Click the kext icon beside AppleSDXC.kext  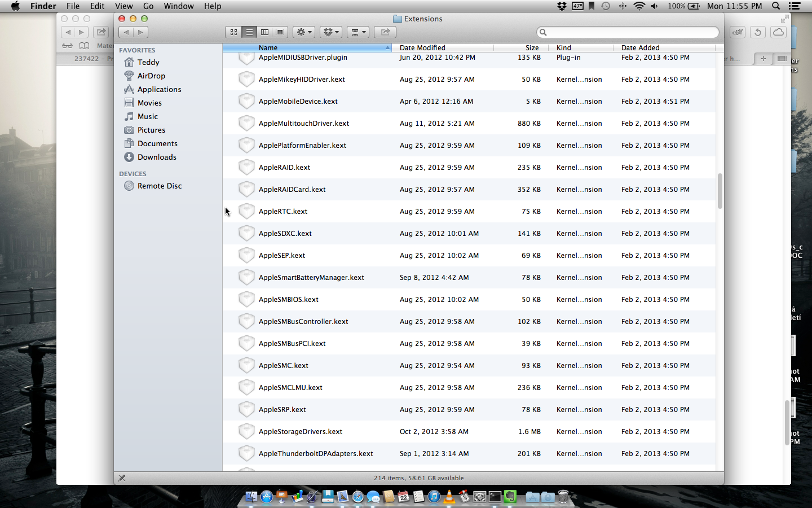[246, 233]
